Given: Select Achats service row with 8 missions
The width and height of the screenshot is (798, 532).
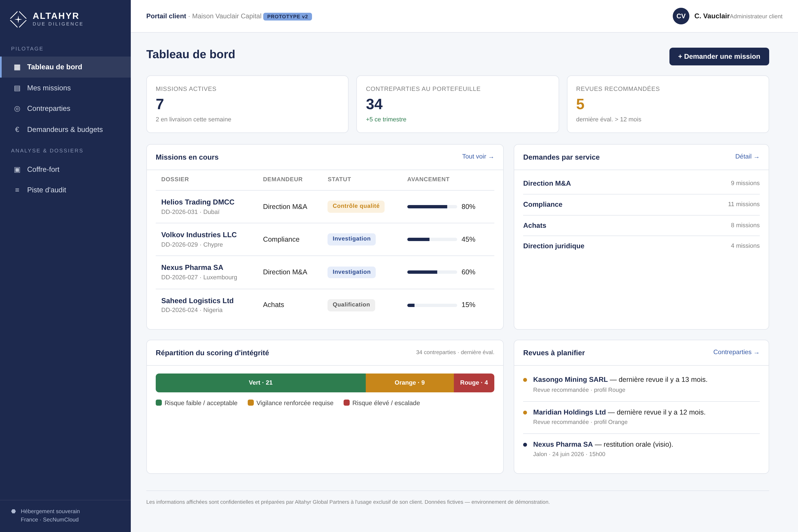Looking at the screenshot, I should [x=641, y=226].
